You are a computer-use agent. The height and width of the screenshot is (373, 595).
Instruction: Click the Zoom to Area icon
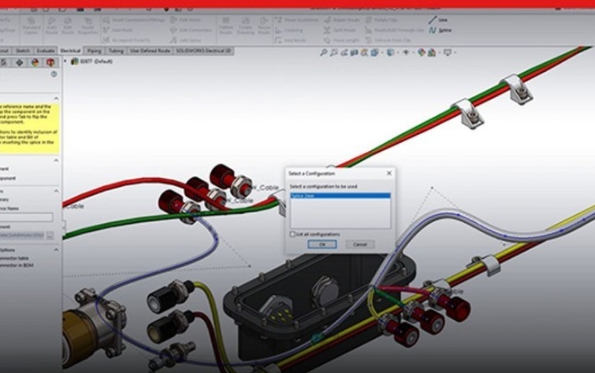pyautogui.click(x=334, y=52)
